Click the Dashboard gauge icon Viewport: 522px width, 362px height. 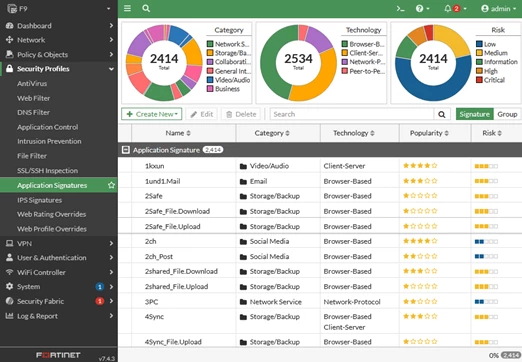point(10,26)
